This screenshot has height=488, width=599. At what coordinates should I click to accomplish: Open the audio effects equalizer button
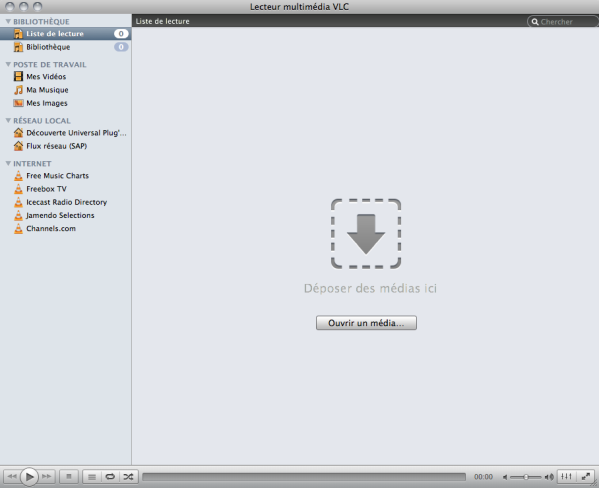566,477
